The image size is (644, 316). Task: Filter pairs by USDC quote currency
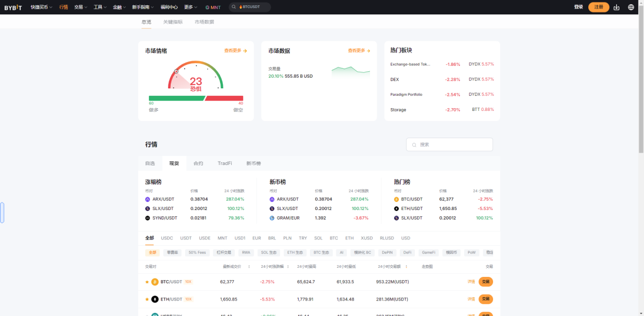coord(167,238)
